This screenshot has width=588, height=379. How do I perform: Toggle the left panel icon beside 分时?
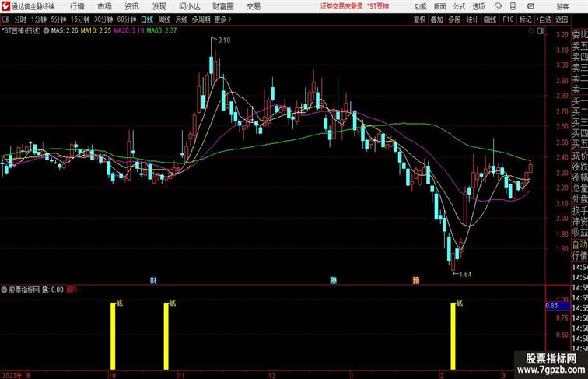pos(5,19)
